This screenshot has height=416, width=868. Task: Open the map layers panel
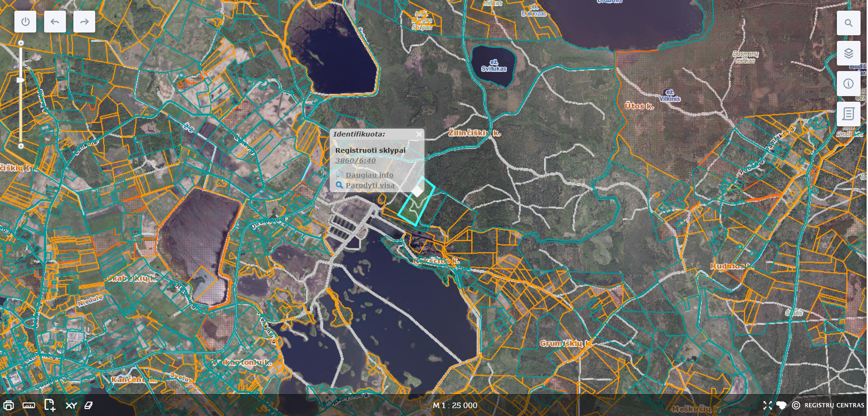click(x=848, y=53)
